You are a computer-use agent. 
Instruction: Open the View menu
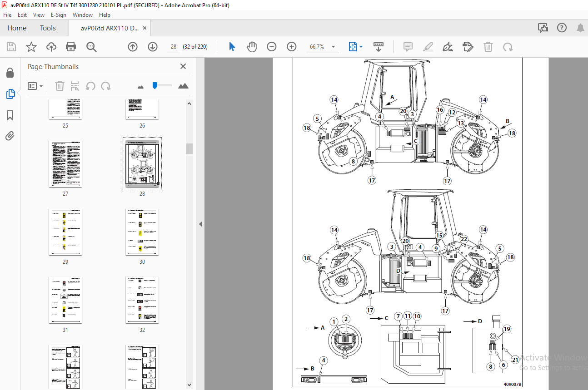coord(39,15)
